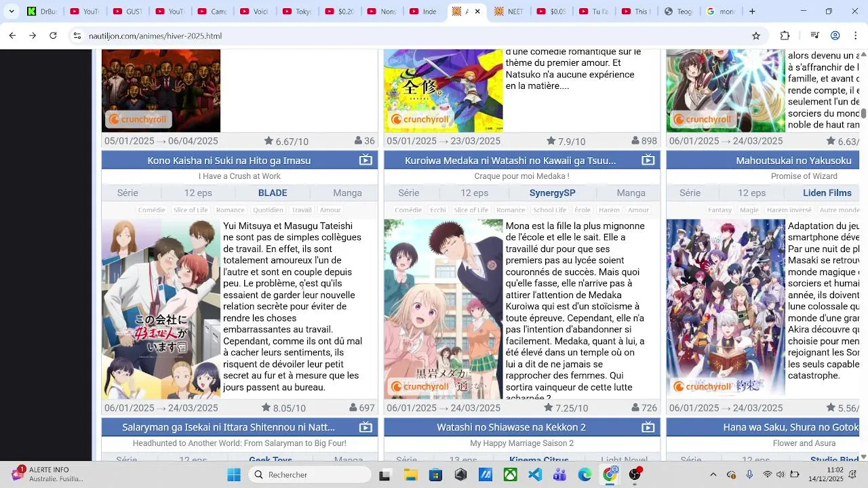Select the Quotidien genre tag
Image resolution: width=868 pixels, height=488 pixels.
tap(268, 210)
